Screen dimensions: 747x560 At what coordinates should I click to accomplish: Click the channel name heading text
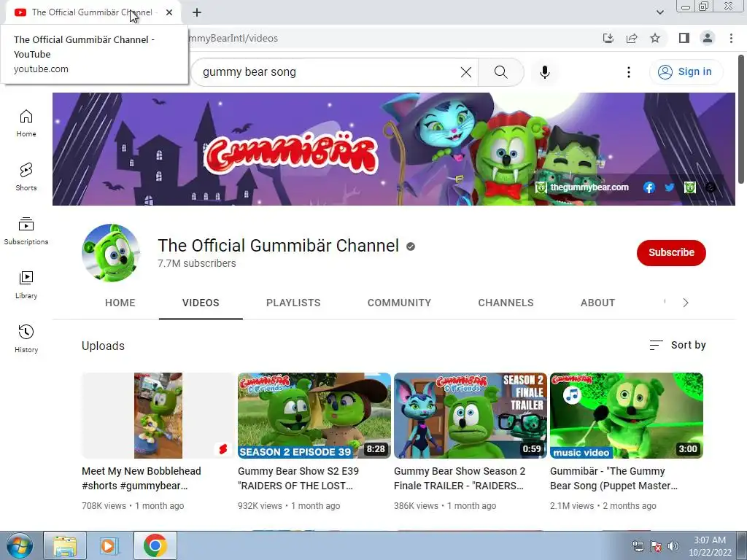pos(278,246)
